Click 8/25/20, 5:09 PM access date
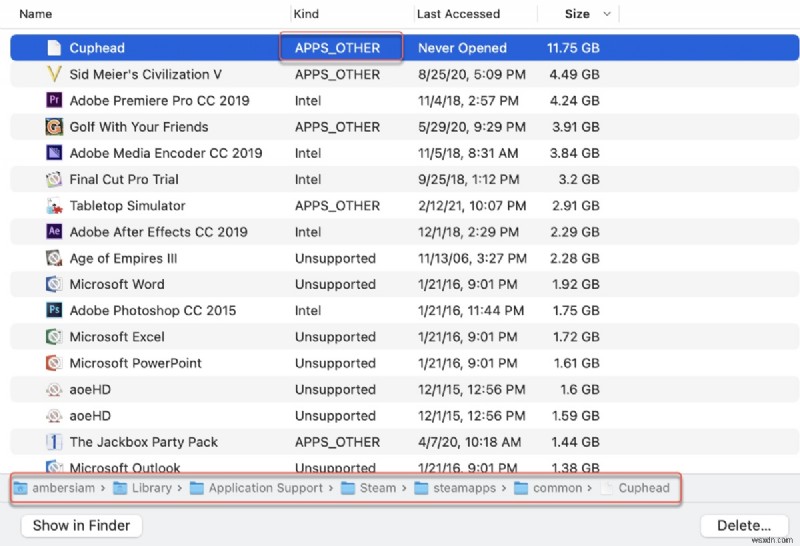The image size is (800, 546). pos(471,75)
